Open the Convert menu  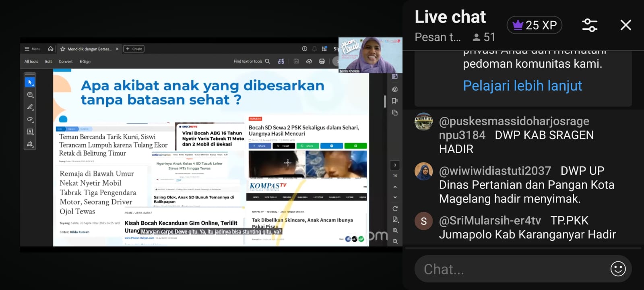[66, 62]
